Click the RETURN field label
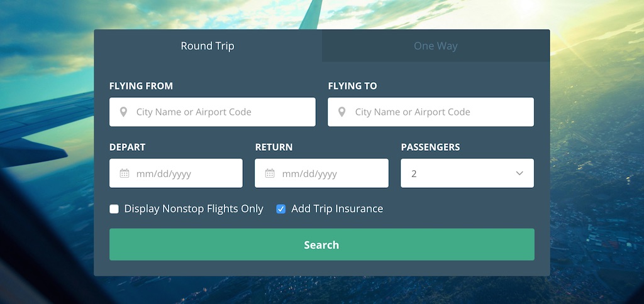Viewport: 644px width, 304px height. pyautogui.click(x=274, y=147)
